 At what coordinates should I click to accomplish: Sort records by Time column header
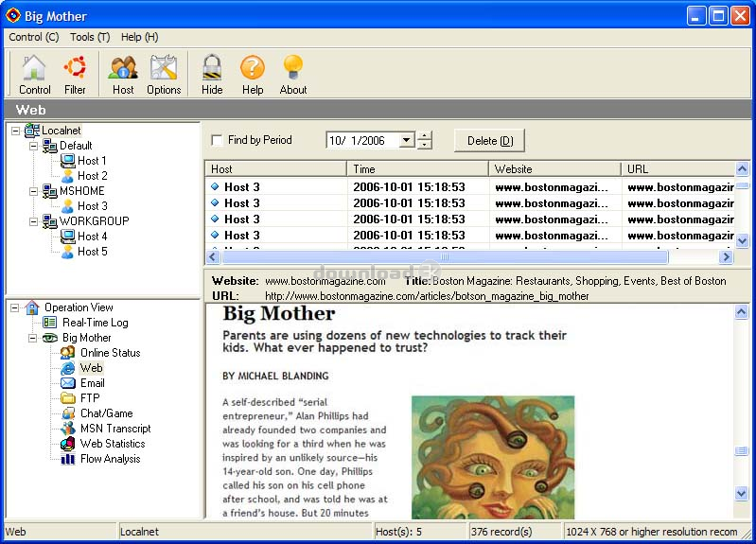click(417, 168)
